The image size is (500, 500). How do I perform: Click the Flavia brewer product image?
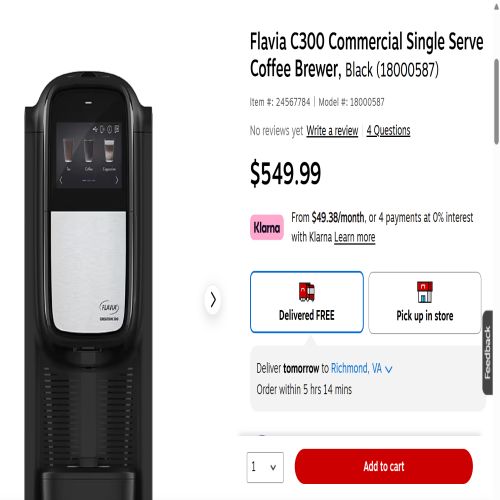tap(88, 285)
